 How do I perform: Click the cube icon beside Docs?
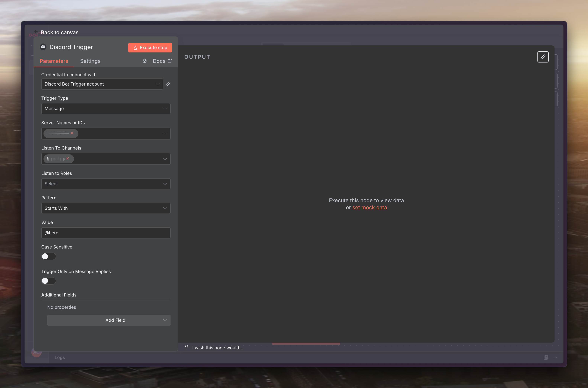[145, 61]
